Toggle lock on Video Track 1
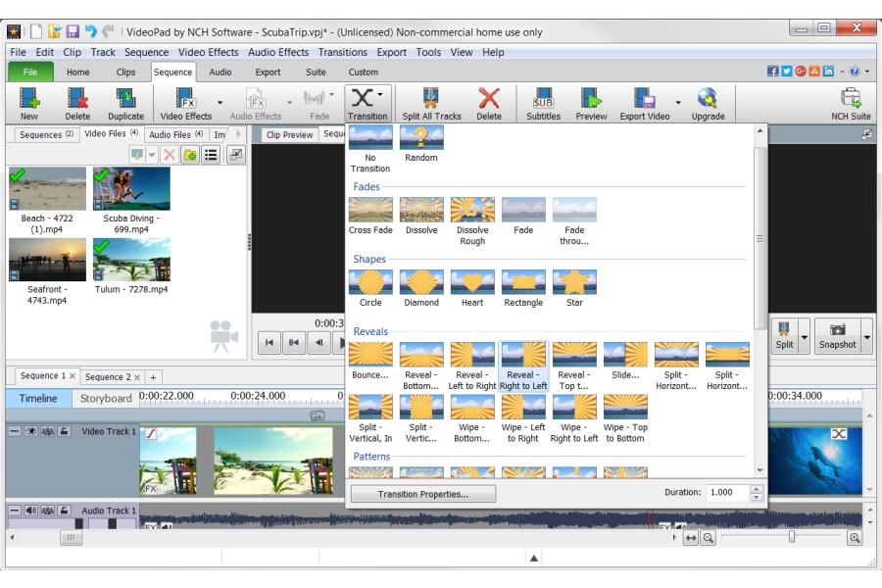The width and height of the screenshot is (882, 588). 65,431
